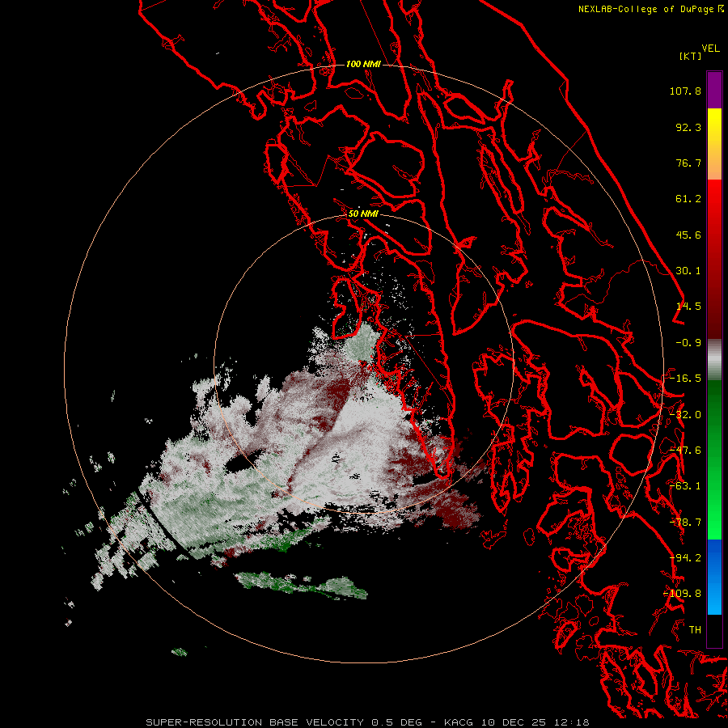Select the 30.1 scale label
The width and height of the screenshot is (728, 728).
(x=688, y=271)
